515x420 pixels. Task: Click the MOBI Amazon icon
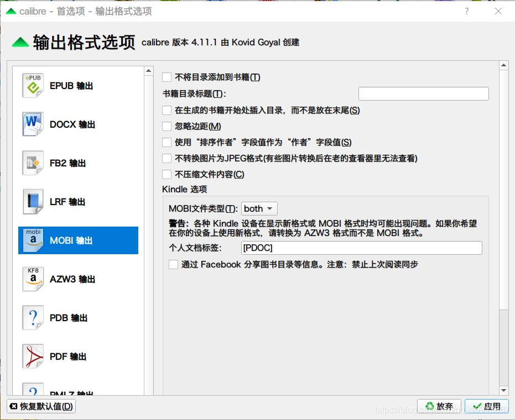tap(33, 240)
